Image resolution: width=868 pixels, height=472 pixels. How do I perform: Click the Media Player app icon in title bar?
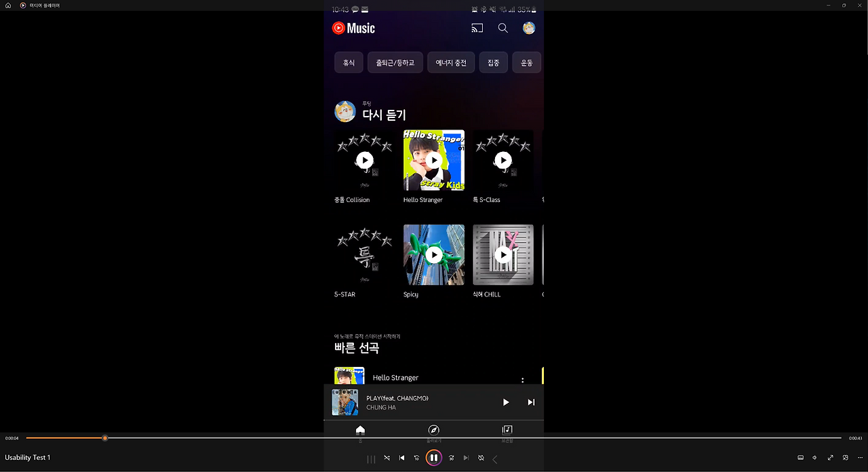click(x=23, y=5)
